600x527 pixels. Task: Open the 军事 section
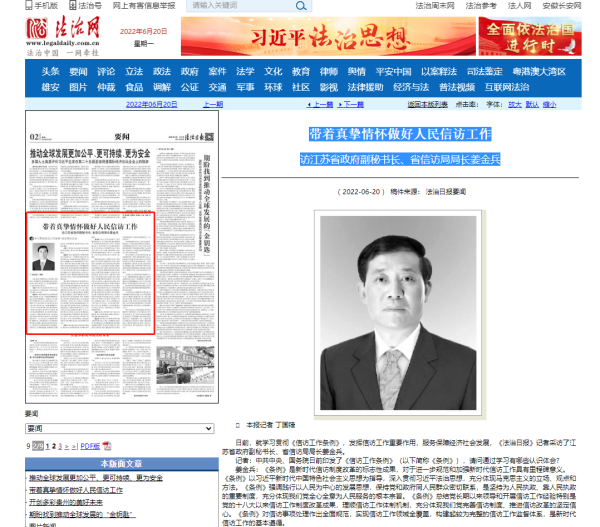click(245, 87)
